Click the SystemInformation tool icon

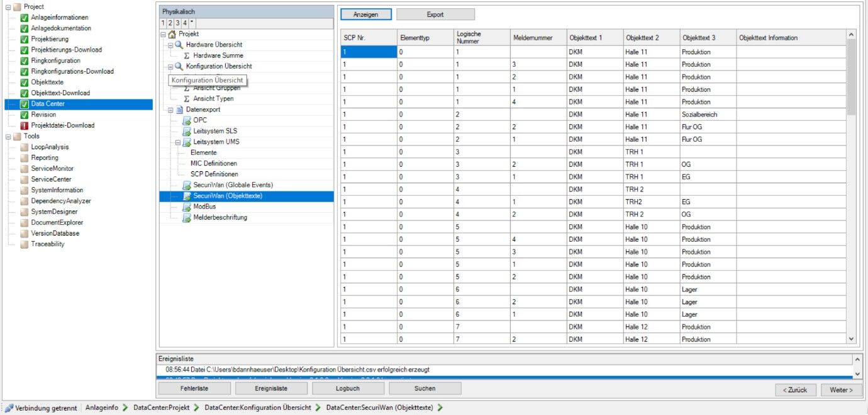24,190
